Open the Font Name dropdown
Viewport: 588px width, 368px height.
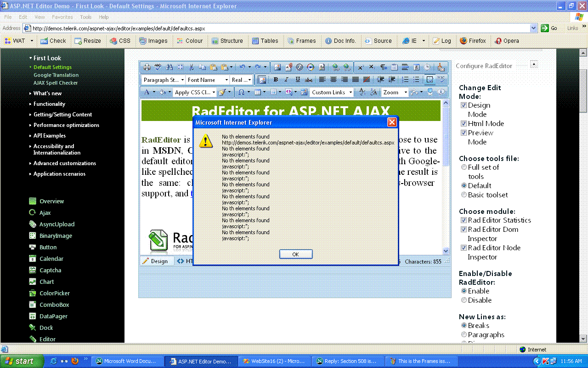click(x=208, y=80)
